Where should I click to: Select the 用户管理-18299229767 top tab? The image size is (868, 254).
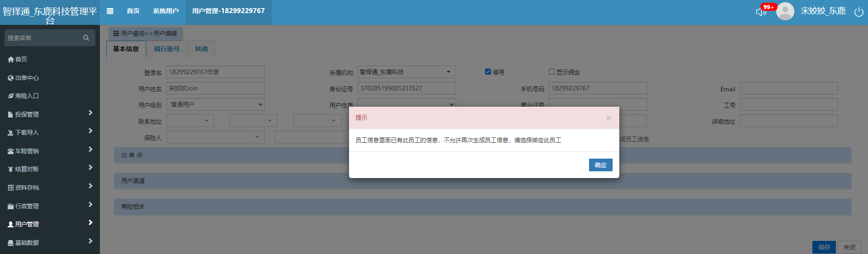click(228, 11)
